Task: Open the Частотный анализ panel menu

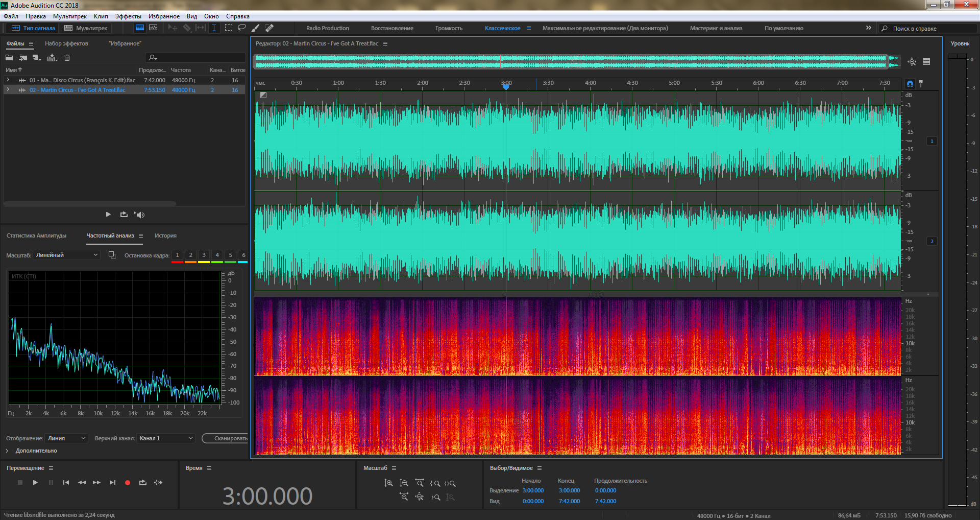Action: tap(141, 235)
